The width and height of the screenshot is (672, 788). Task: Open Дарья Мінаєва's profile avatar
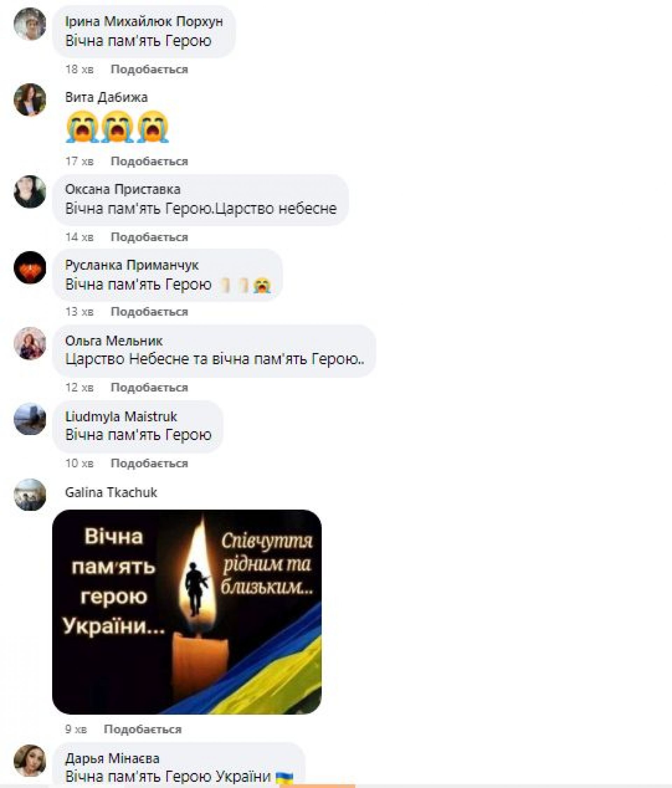pos(30,761)
